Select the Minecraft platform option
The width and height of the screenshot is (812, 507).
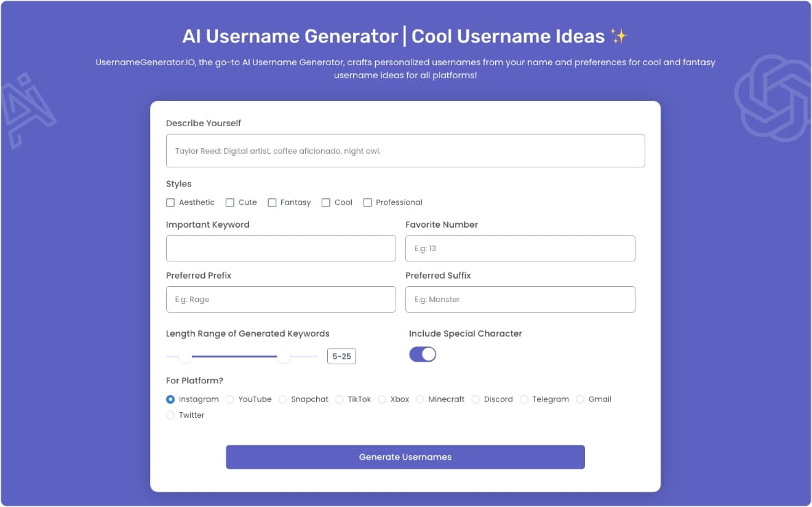click(x=419, y=399)
